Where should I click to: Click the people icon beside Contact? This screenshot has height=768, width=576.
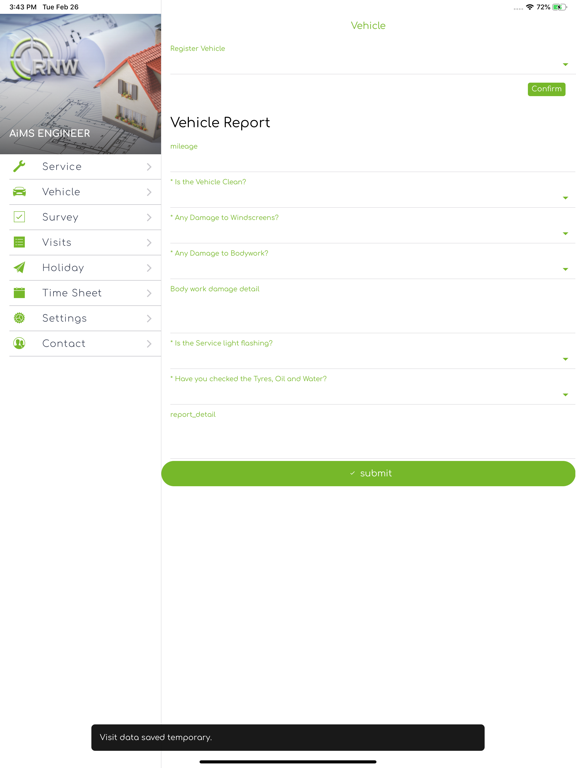coord(19,343)
